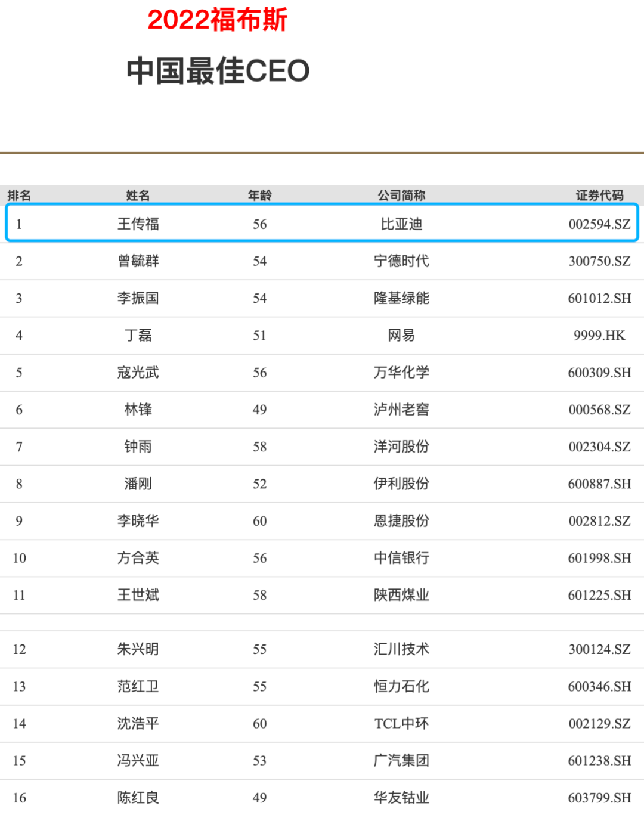
Task: Select the name 钟雨
Action: coord(138,446)
